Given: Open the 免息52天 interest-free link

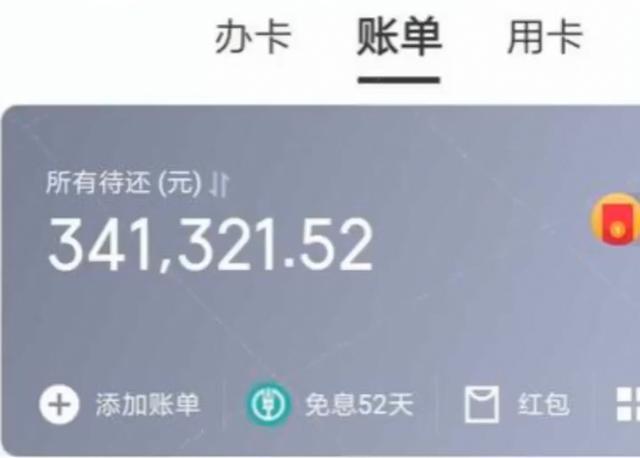Looking at the screenshot, I should click(359, 405).
